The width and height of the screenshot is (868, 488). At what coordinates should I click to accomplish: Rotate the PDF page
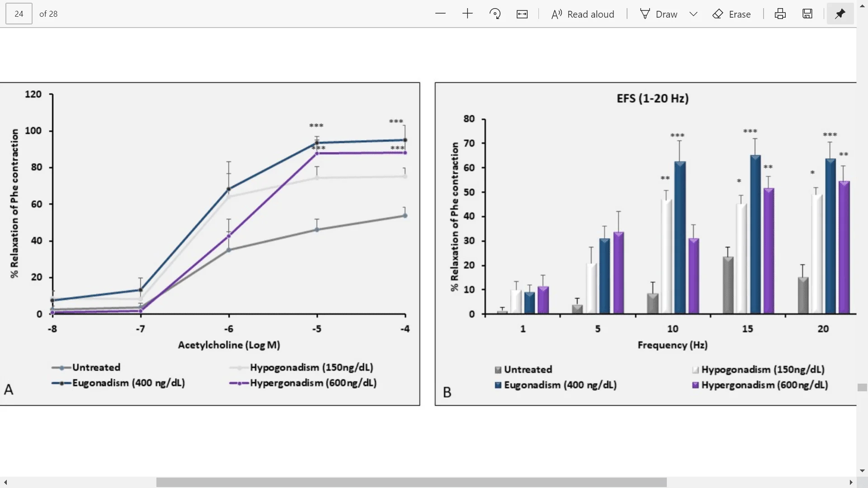(x=495, y=14)
